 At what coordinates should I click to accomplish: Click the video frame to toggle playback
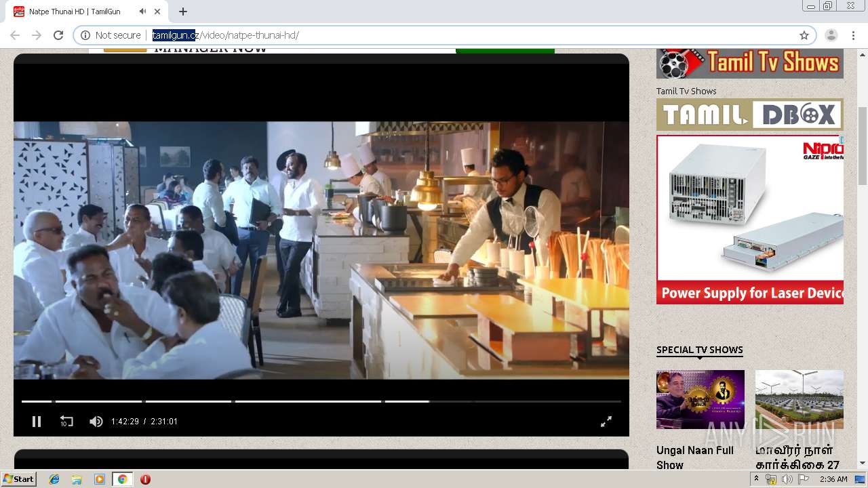[321, 250]
